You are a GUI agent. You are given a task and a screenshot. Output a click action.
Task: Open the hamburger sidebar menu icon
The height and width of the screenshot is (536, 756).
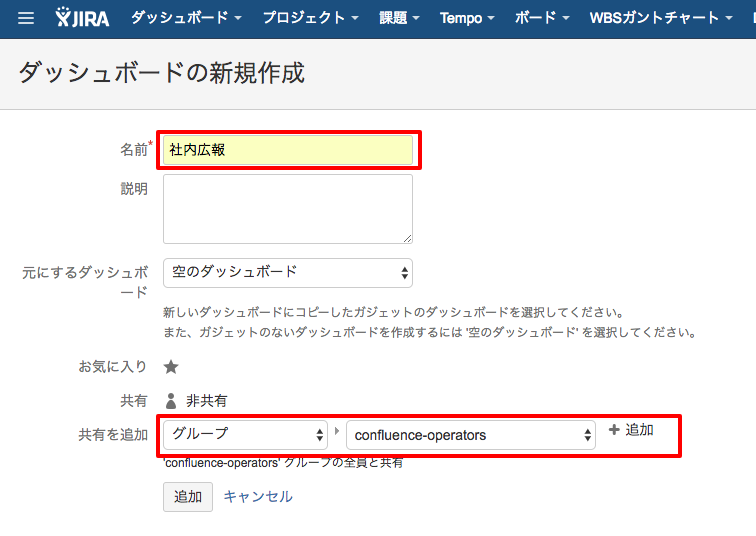(26, 18)
